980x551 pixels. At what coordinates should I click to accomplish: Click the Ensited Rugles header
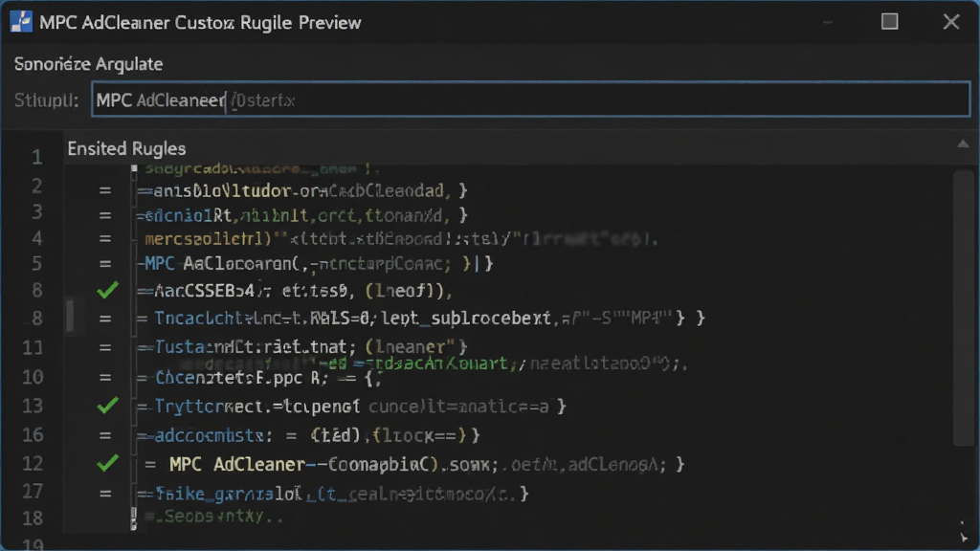pos(127,148)
